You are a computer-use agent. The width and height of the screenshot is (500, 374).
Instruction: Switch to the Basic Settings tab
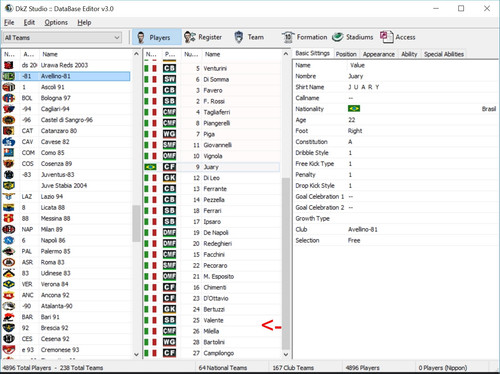(312, 53)
